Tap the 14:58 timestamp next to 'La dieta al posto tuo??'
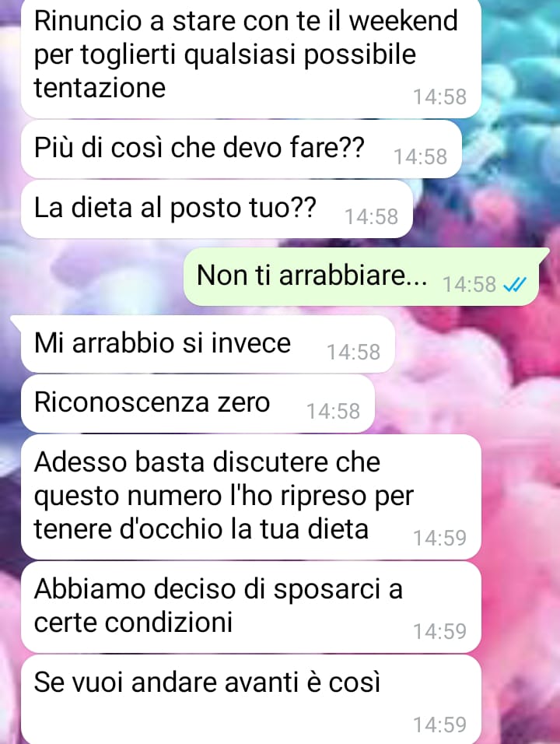 click(x=371, y=217)
